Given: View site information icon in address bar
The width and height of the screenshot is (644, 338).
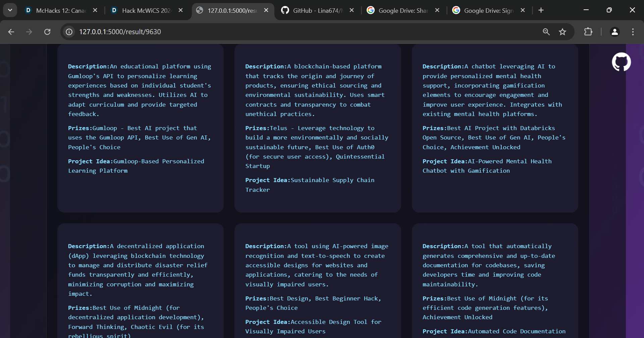Looking at the screenshot, I should [69, 32].
